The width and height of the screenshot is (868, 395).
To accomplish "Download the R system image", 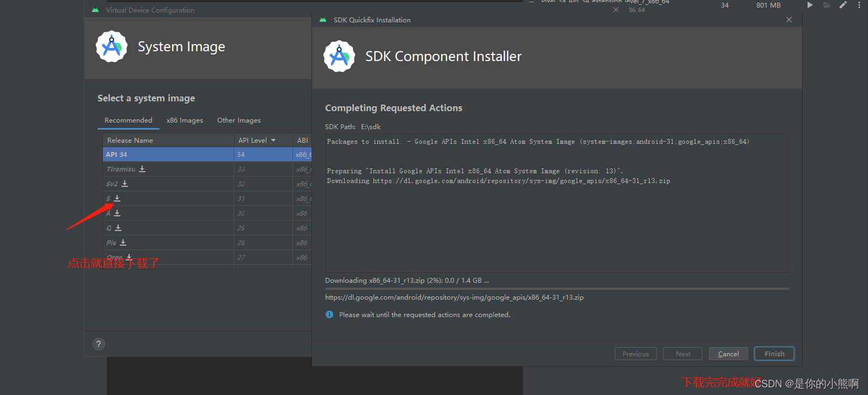I will pyautogui.click(x=117, y=213).
